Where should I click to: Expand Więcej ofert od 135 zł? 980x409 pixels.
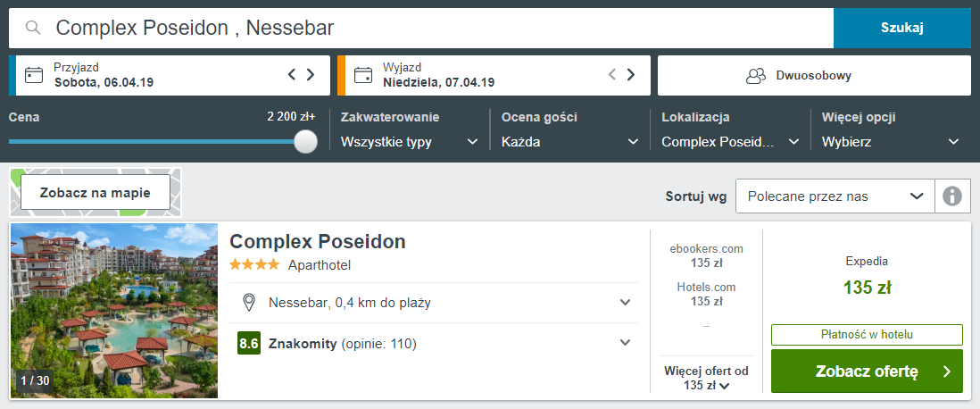point(706,378)
